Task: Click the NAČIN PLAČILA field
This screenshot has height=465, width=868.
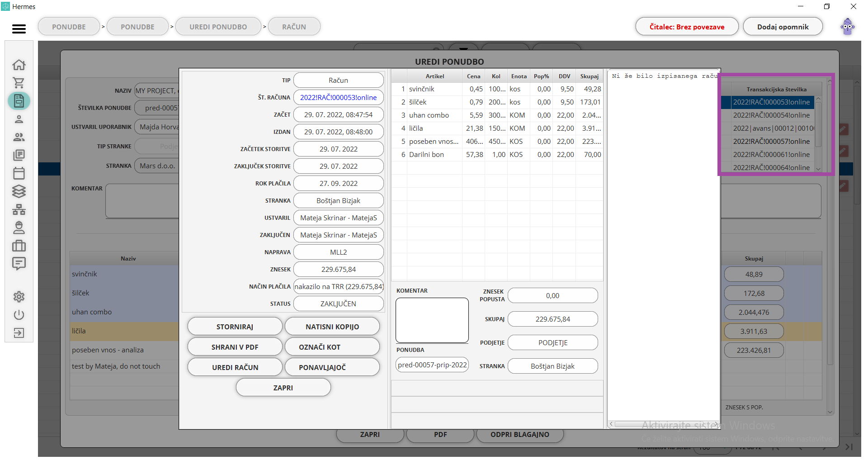Action: tap(338, 286)
